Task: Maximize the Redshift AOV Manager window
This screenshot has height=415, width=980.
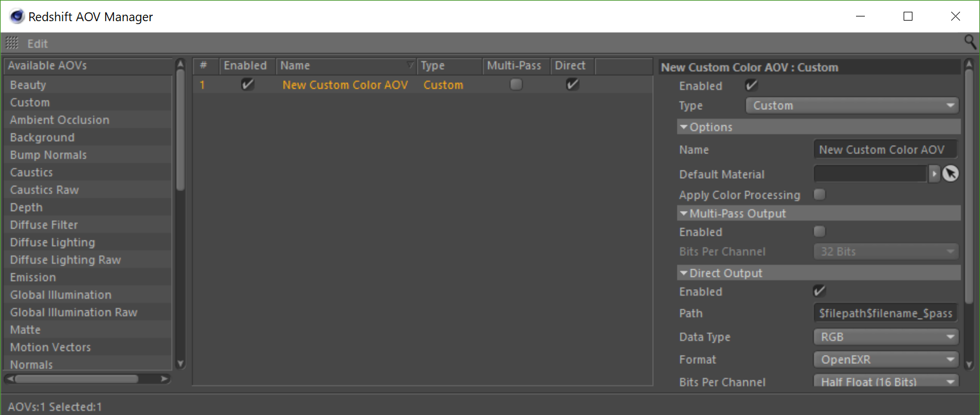Action: pos(908,16)
